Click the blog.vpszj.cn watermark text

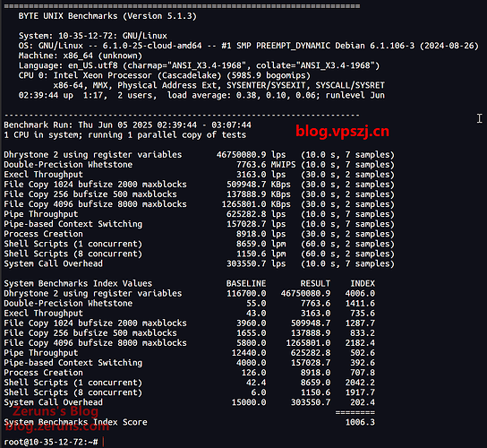[x=342, y=132]
